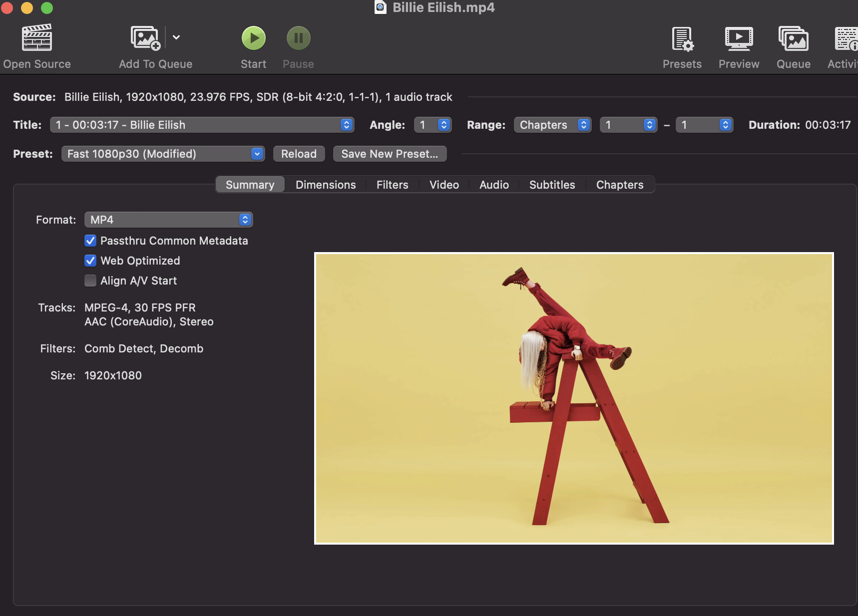Click the 'MPEG-4, 30 FPS PFR' track text

[x=140, y=308]
